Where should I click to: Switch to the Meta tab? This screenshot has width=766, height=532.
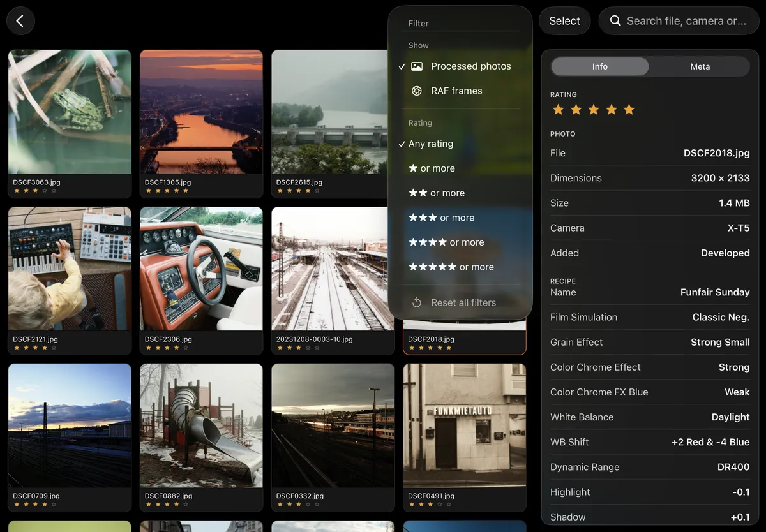700,66
